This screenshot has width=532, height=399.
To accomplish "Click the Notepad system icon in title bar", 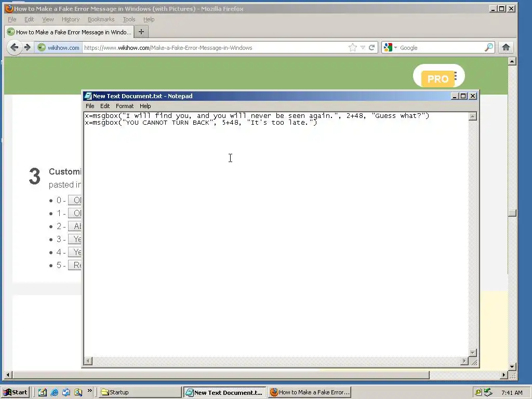I will tap(88, 96).
